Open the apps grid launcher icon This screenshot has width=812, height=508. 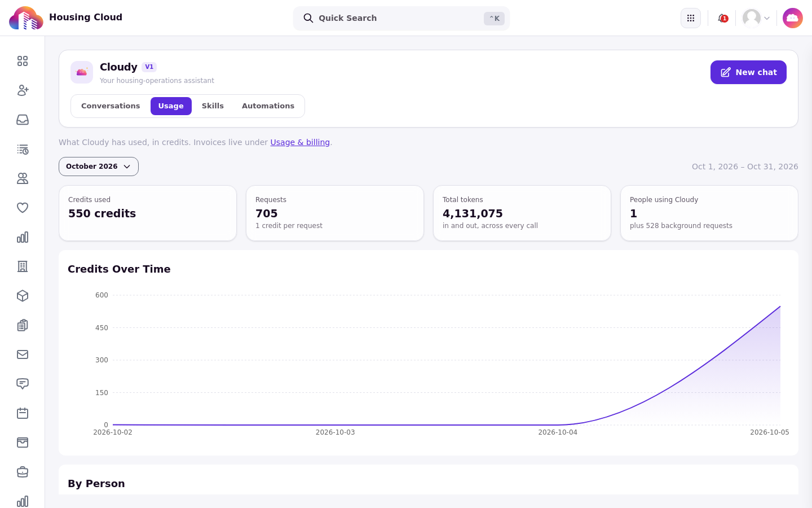691,18
